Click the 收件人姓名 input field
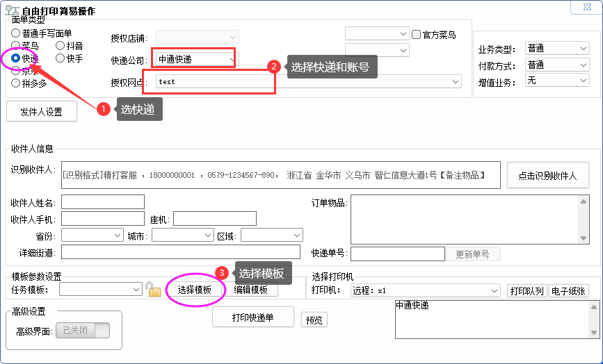This screenshot has width=603, height=364. [103, 202]
